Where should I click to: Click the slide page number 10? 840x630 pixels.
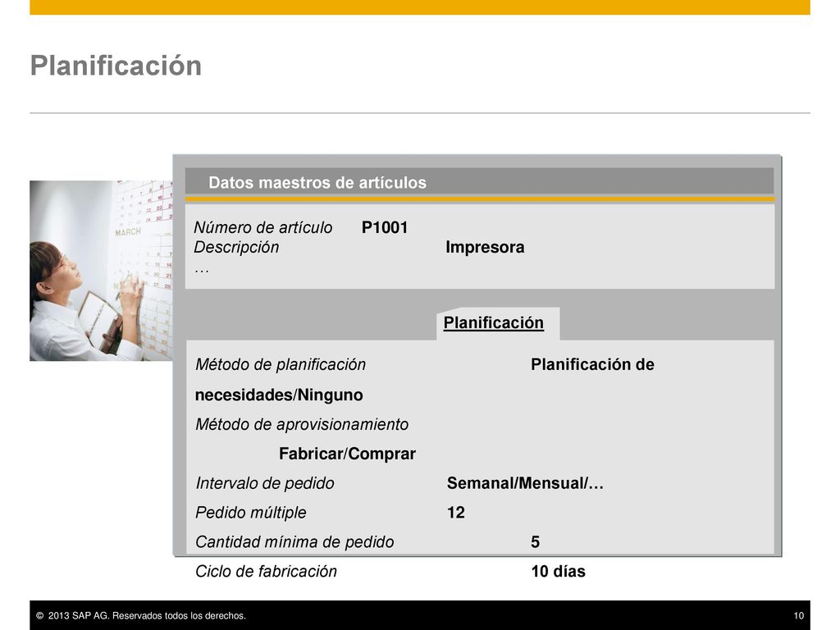click(799, 616)
